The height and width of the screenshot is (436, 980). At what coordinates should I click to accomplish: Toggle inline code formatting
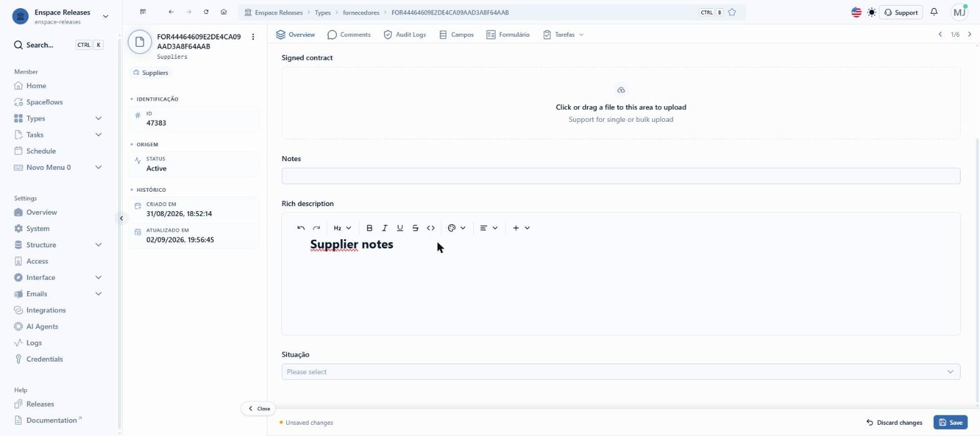coord(431,228)
